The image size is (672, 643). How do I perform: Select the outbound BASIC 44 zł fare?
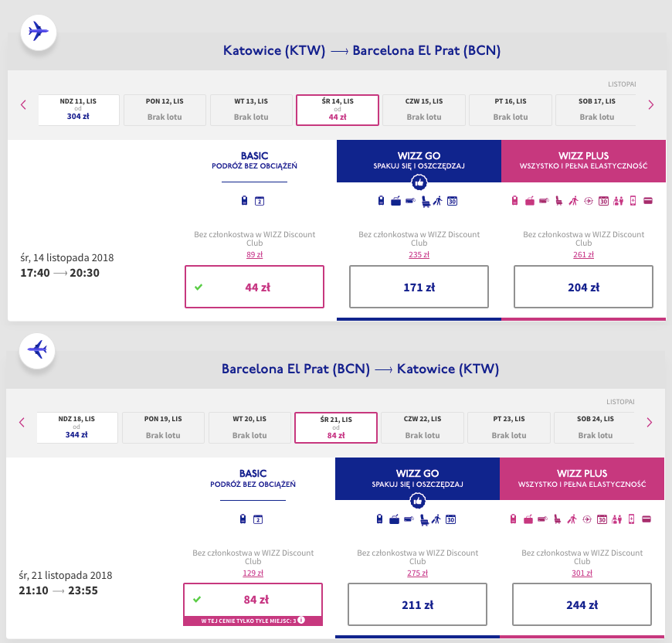254,287
